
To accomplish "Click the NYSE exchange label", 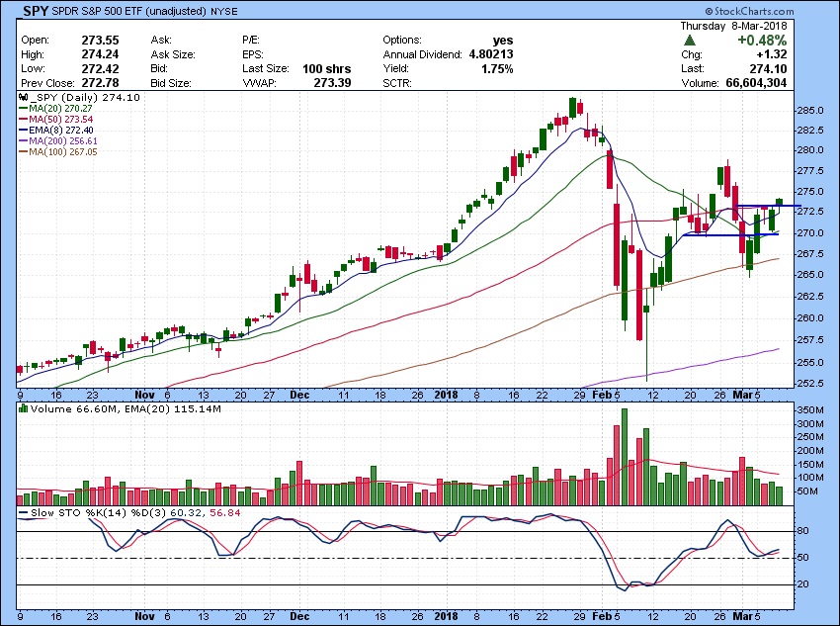I will point(224,11).
